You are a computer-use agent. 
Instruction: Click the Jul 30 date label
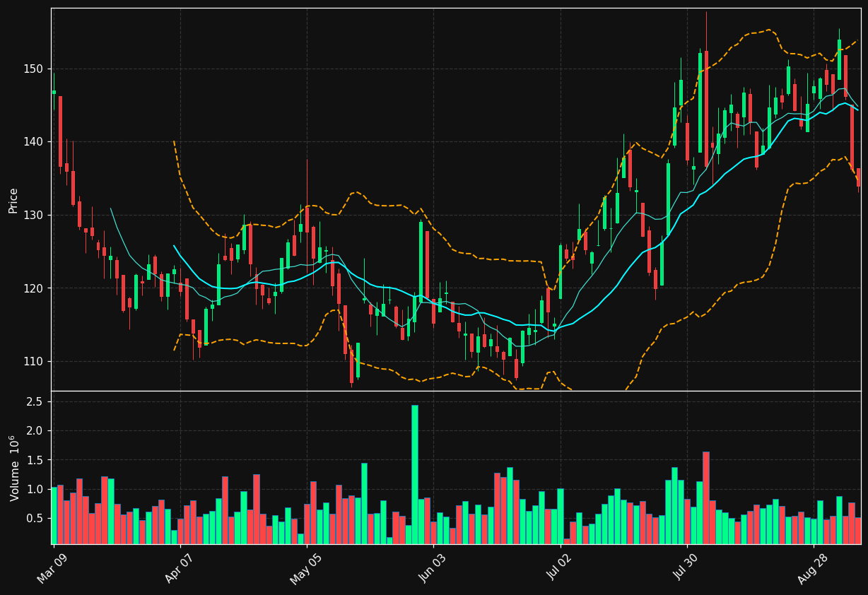pyautogui.click(x=686, y=567)
